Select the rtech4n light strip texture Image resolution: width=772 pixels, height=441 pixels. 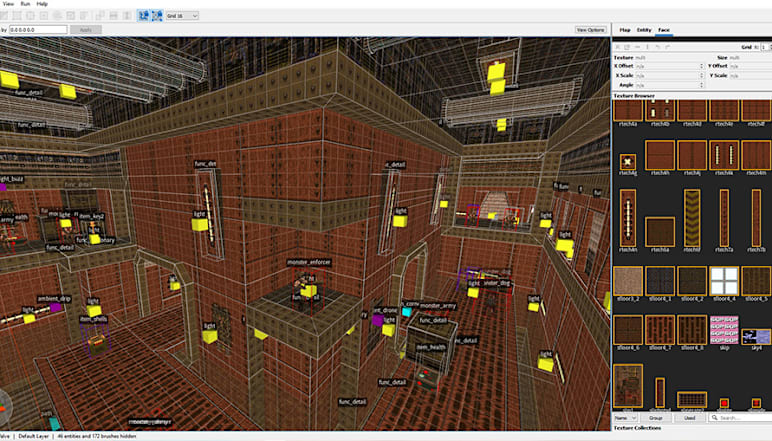coord(628,218)
